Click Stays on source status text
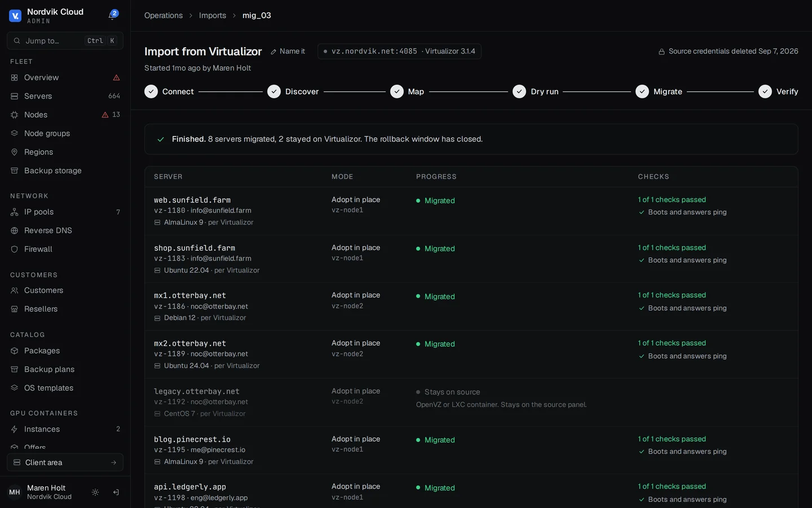The width and height of the screenshot is (812, 508). (452, 392)
